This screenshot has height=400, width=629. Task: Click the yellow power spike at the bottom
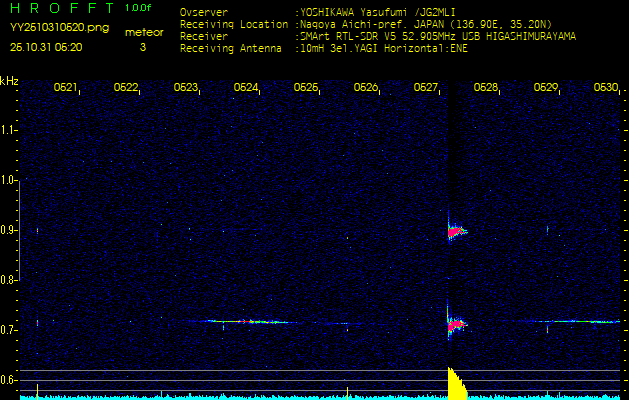[454, 384]
